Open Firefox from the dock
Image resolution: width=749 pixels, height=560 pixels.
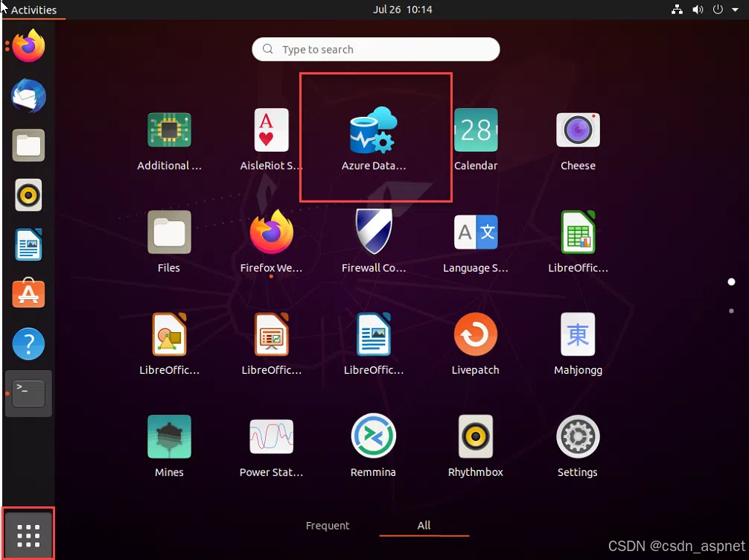click(28, 46)
